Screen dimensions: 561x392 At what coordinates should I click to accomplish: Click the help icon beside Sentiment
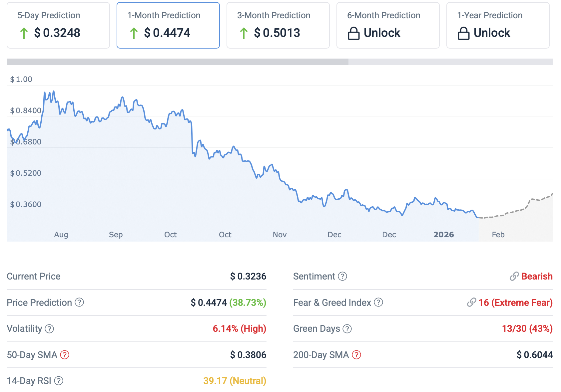coord(342,276)
